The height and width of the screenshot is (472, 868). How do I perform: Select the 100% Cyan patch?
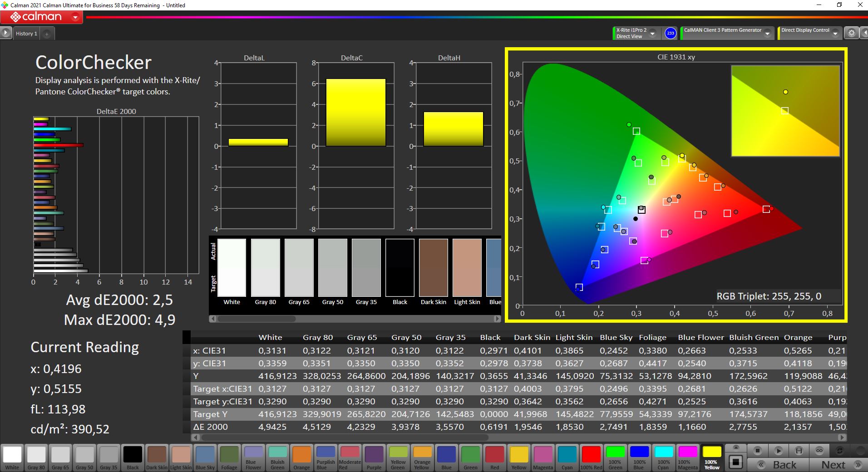coord(663,457)
